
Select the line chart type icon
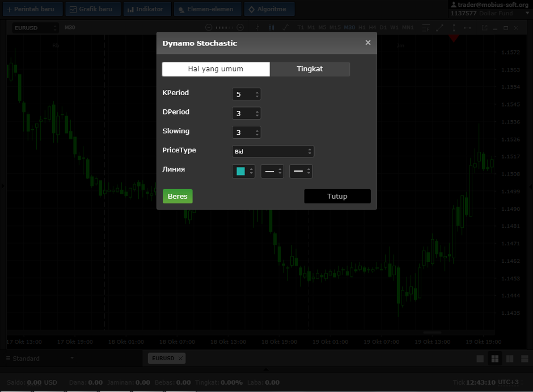click(286, 28)
